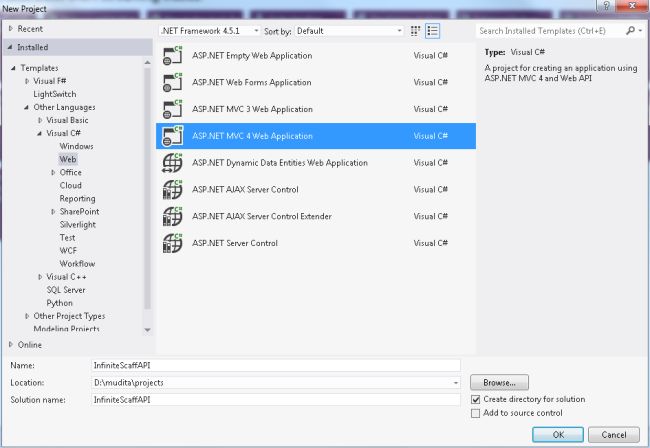Click the search magnifier icon

[x=630, y=31]
